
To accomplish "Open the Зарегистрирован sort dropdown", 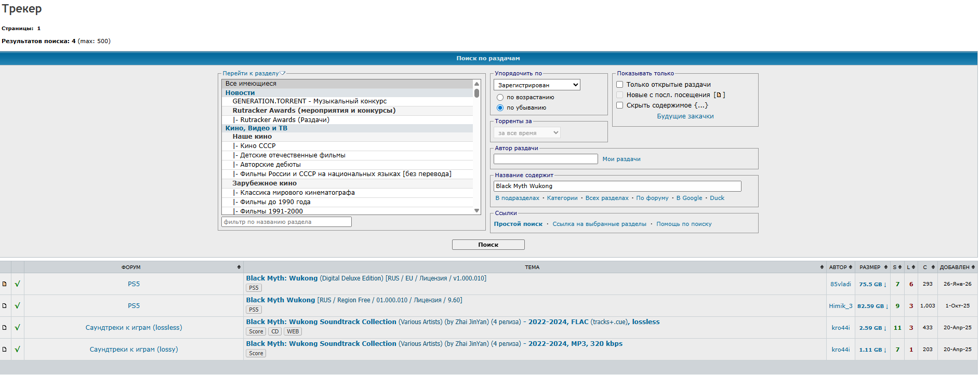I will (x=537, y=85).
